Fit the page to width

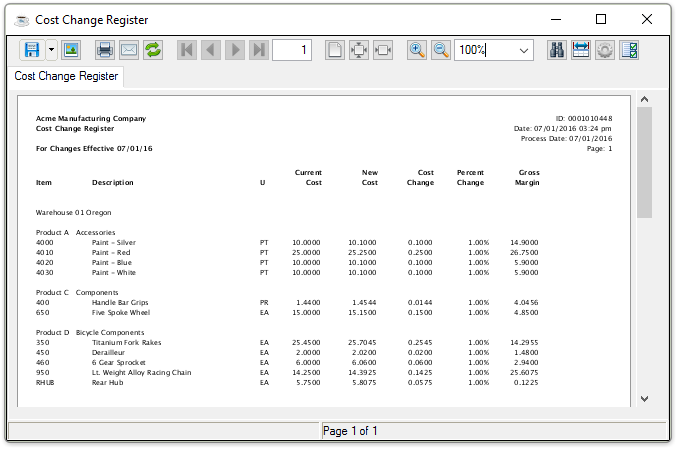tap(383, 50)
